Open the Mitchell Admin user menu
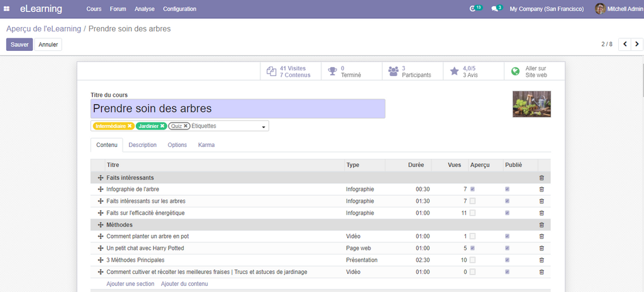Image resolution: width=644 pixels, height=292 pixels. click(x=618, y=9)
